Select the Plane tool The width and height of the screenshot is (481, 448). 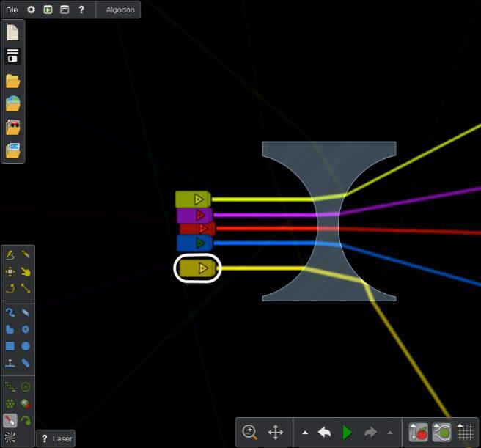10,363
